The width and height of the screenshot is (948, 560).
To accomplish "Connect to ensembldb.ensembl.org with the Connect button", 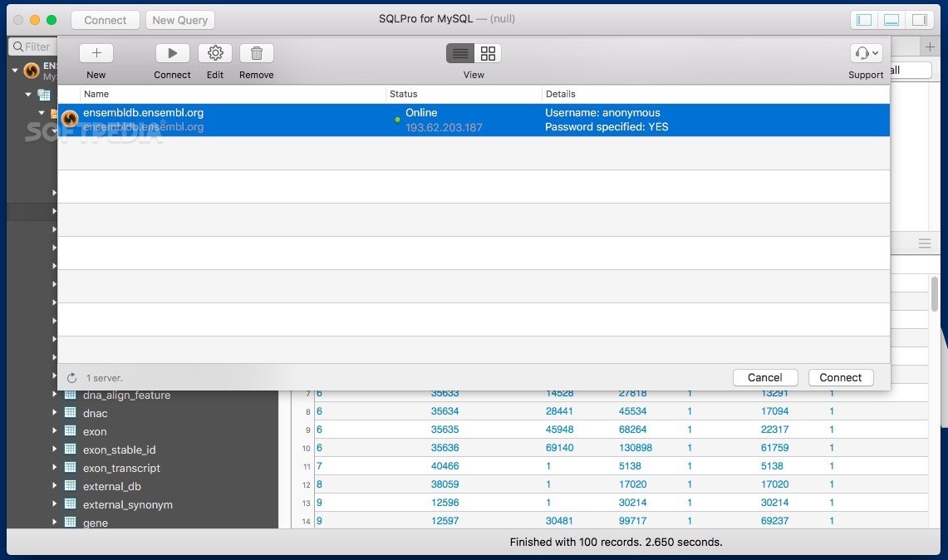I will coord(840,377).
